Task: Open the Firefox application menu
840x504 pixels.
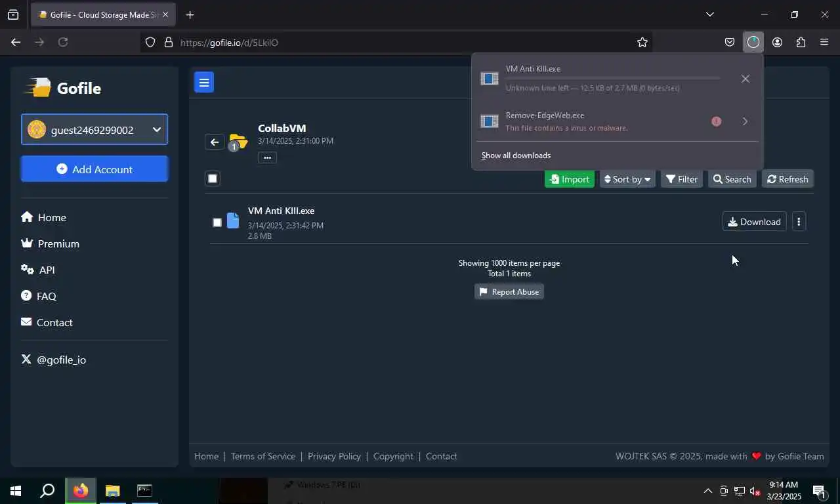Action: [x=824, y=42]
